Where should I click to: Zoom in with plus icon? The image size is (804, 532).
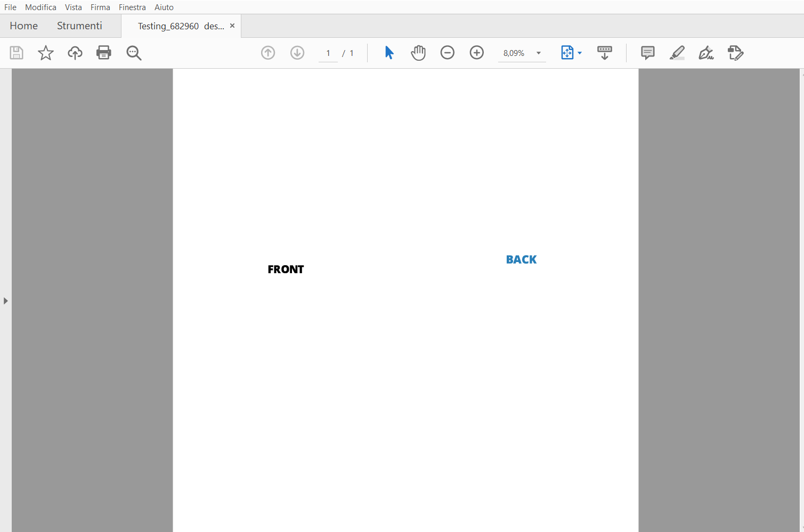(x=477, y=53)
